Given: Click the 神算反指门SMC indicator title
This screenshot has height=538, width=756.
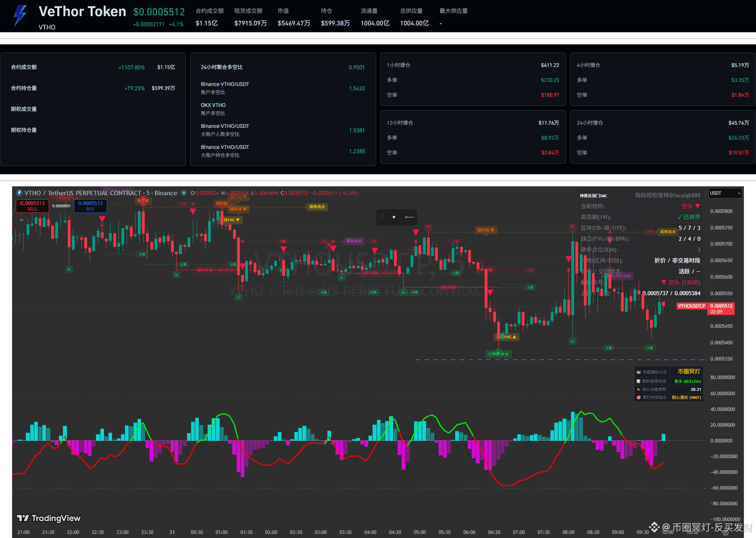Looking at the screenshot, I should [x=594, y=196].
